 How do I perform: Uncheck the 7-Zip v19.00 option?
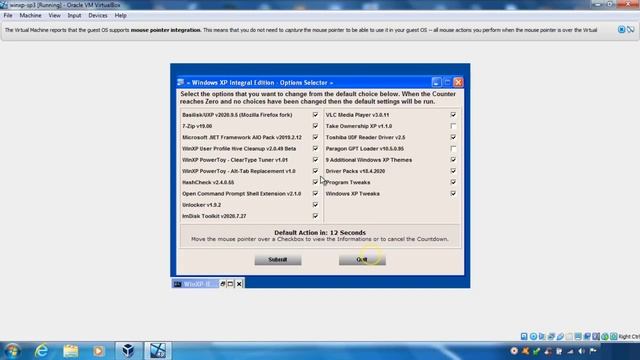(315, 126)
